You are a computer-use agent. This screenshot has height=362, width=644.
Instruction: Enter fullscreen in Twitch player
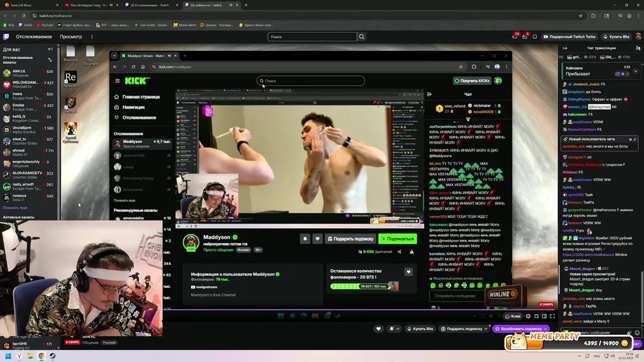point(552,316)
